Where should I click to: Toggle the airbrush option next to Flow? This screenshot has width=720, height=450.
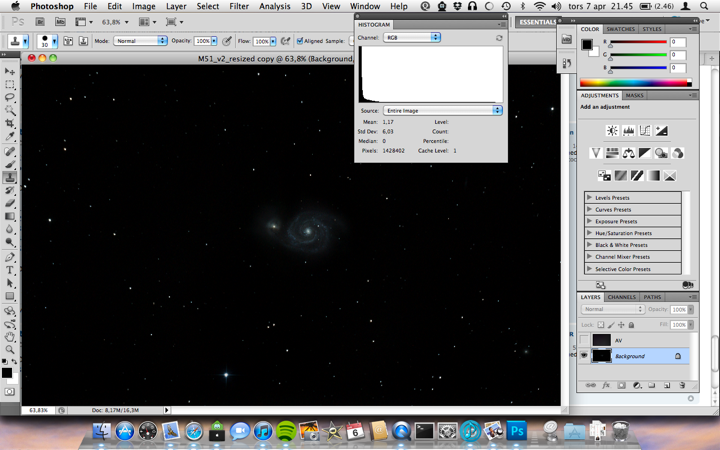click(x=286, y=41)
